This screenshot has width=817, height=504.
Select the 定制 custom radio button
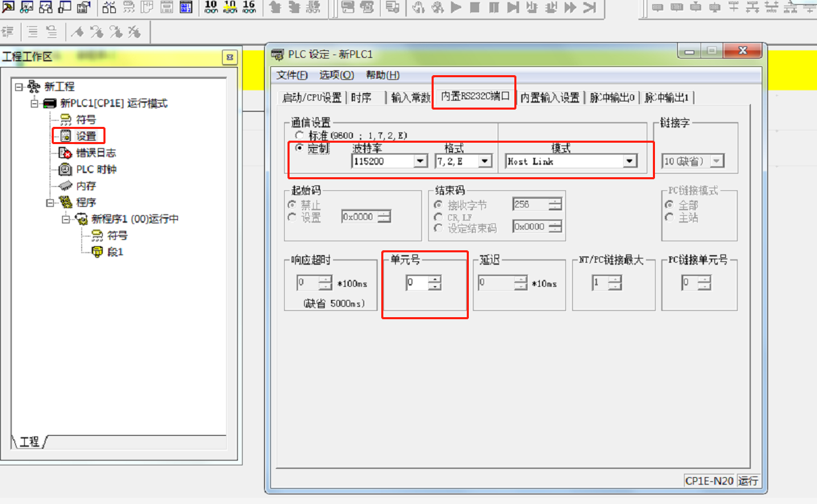click(299, 148)
